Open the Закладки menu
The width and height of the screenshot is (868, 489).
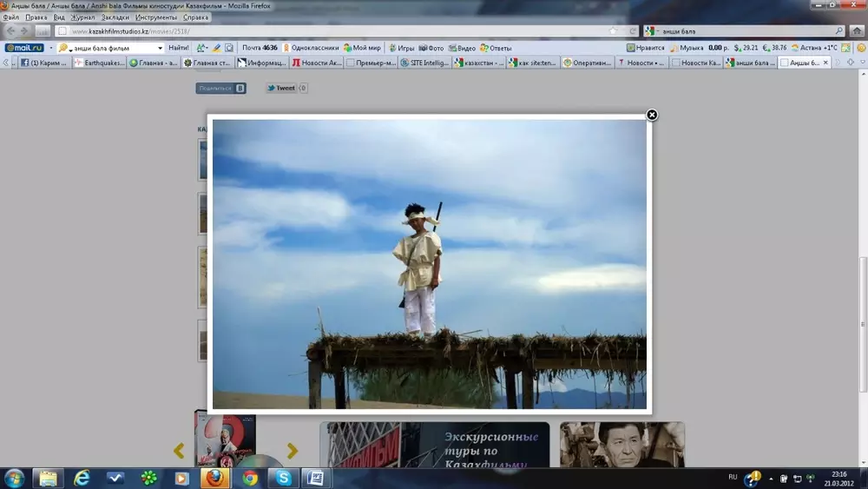pyautogui.click(x=115, y=17)
